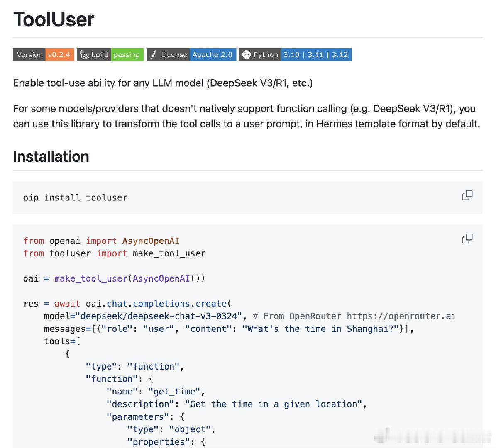The height and width of the screenshot is (448, 496).
Task: Click the paragraph mentioning Hermes template format
Action: [x=247, y=116]
